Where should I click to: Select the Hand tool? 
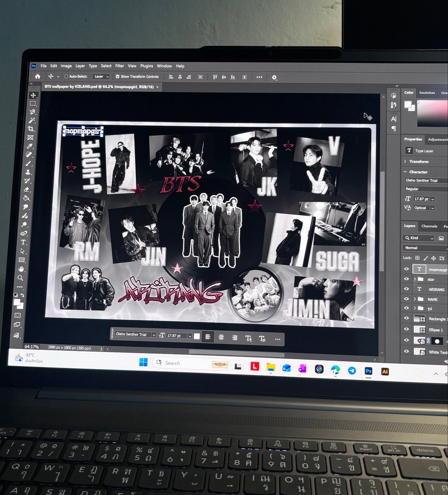tap(21, 269)
